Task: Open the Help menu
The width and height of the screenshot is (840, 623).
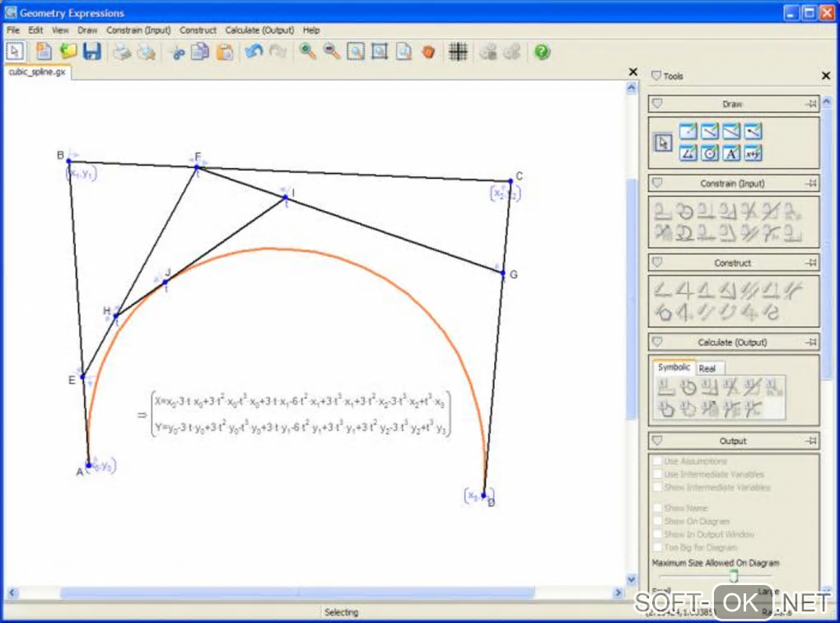Action: pyautogui.click(x=310, y=30)
